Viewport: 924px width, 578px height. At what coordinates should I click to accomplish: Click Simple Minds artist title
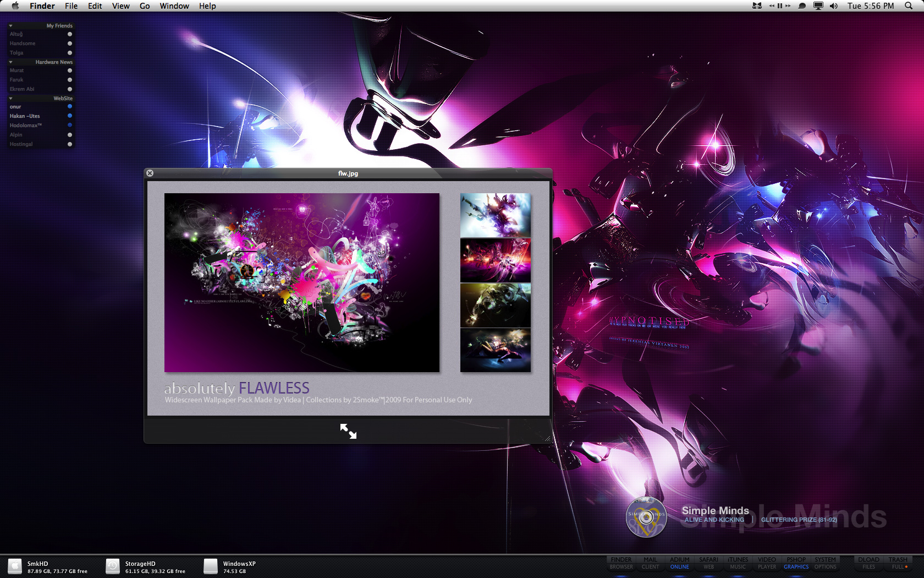tap(715, 511)
